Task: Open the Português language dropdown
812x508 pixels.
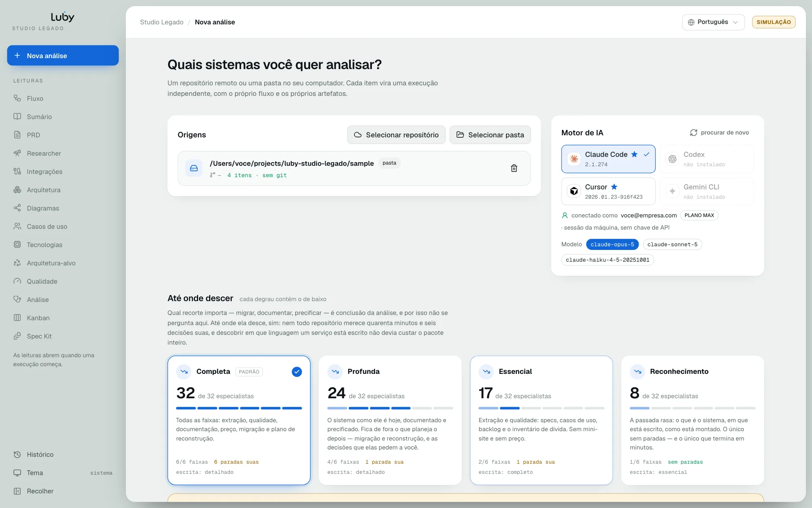Action: click(713, 22)
